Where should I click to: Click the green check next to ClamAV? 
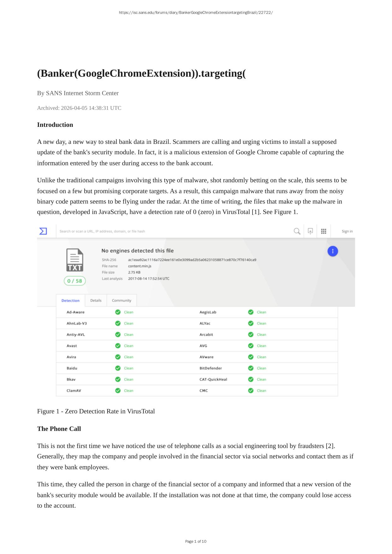[118, 391]
